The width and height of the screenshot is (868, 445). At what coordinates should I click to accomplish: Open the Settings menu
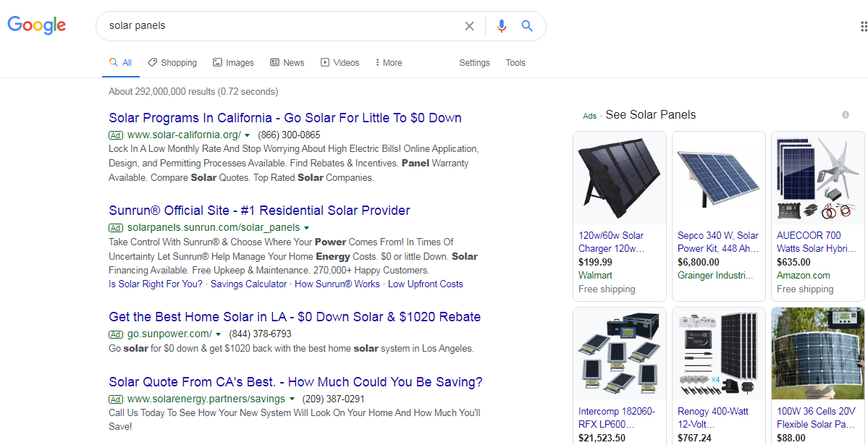[x=474, y=62]
